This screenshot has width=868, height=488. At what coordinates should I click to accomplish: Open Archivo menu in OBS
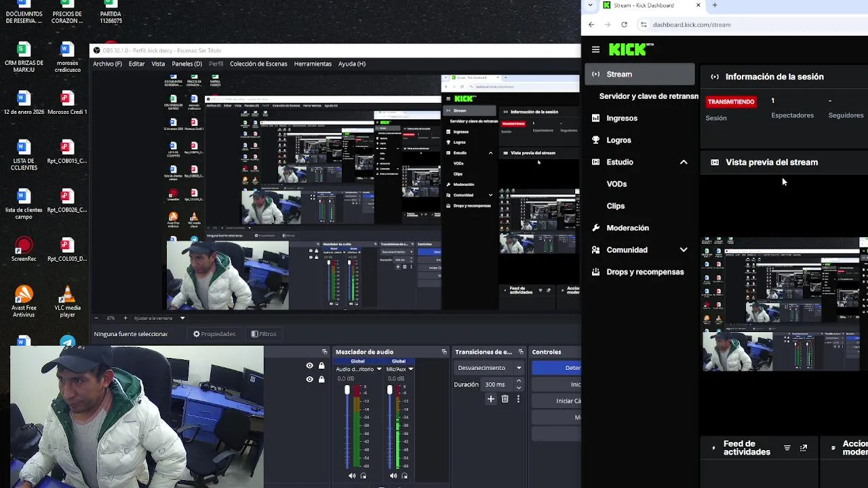[107, 64]
